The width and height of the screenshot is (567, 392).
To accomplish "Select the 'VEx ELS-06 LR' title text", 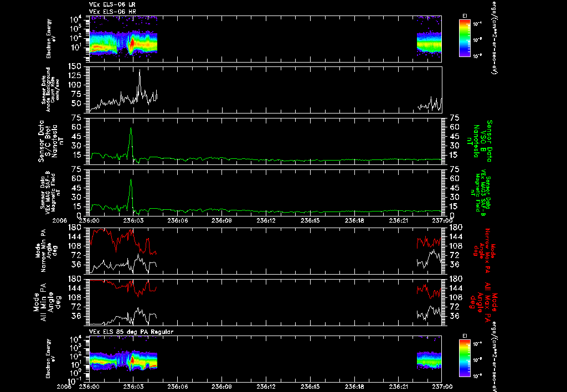I will (112, 4).
